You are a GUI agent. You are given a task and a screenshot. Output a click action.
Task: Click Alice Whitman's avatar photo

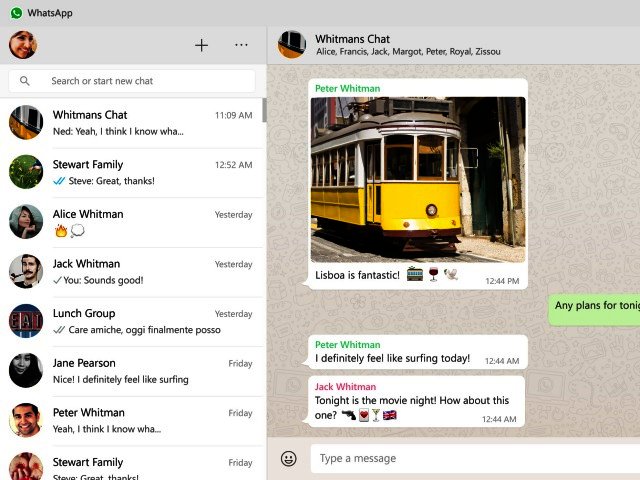tap(26, 222)
